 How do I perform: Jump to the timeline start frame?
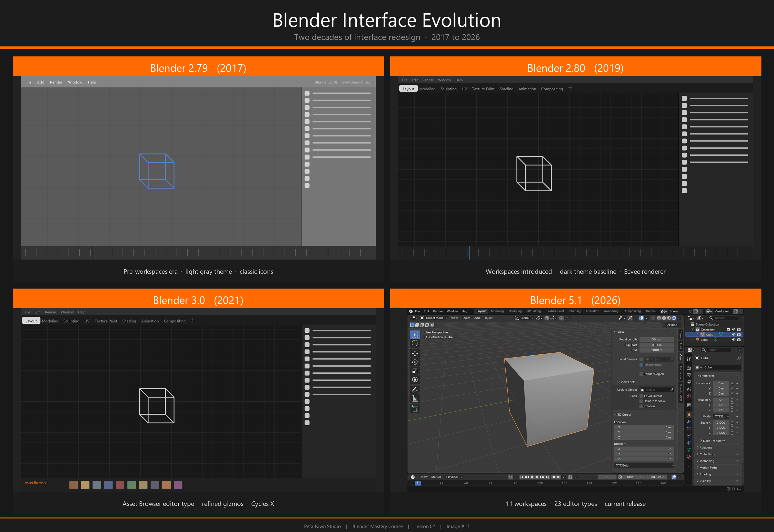pyautogui.click(x=522, y=477)
